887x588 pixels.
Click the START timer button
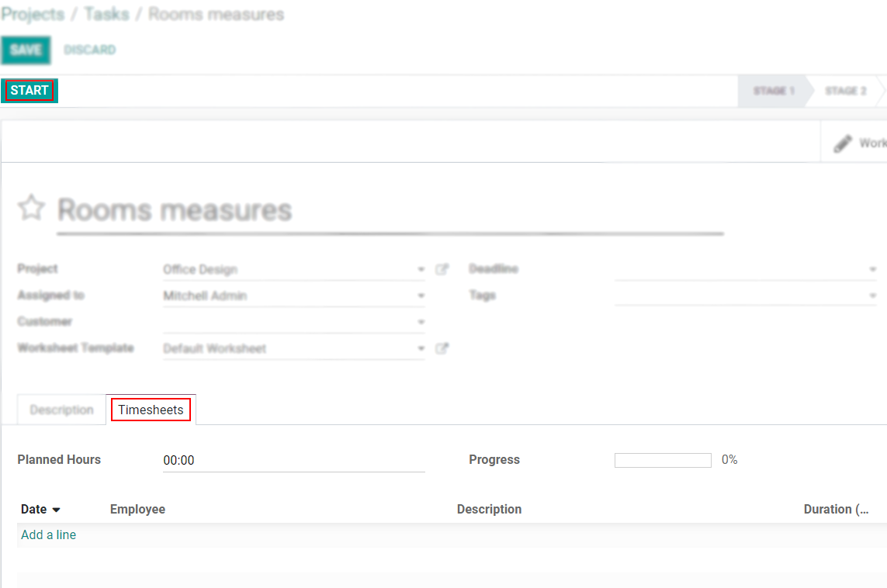point(29,91)
